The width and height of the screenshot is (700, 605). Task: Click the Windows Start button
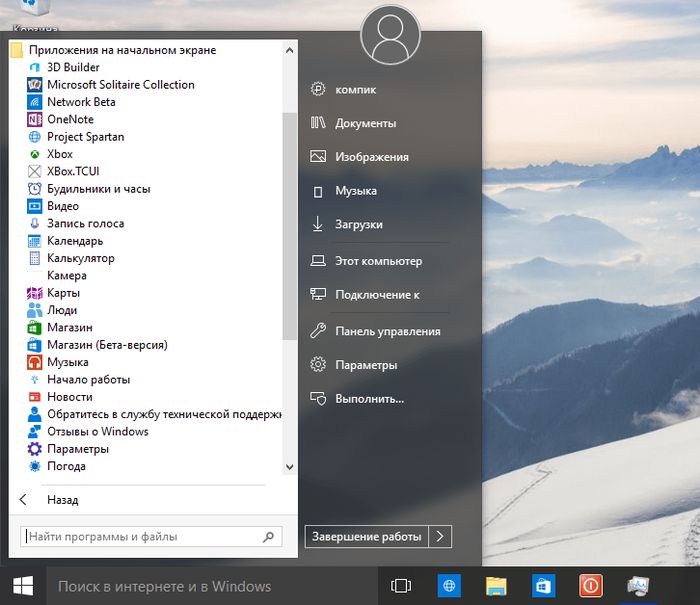pos(22,586)
